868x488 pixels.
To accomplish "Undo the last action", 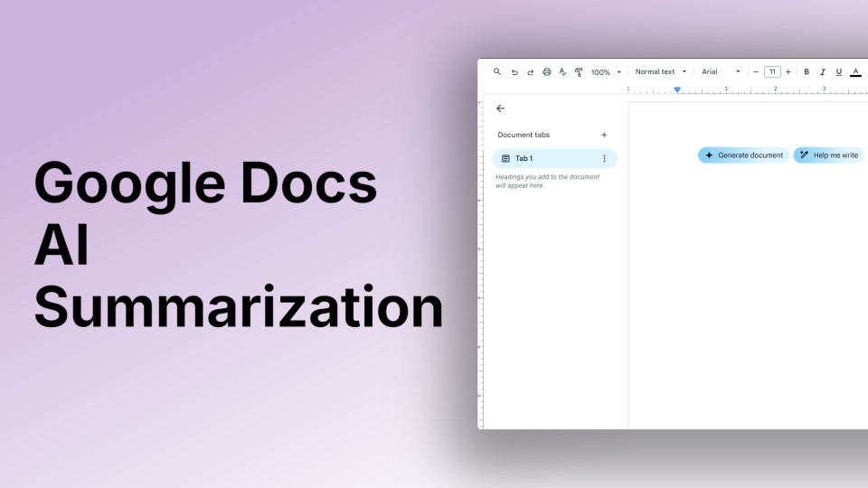I will click(x=514, y=72).
